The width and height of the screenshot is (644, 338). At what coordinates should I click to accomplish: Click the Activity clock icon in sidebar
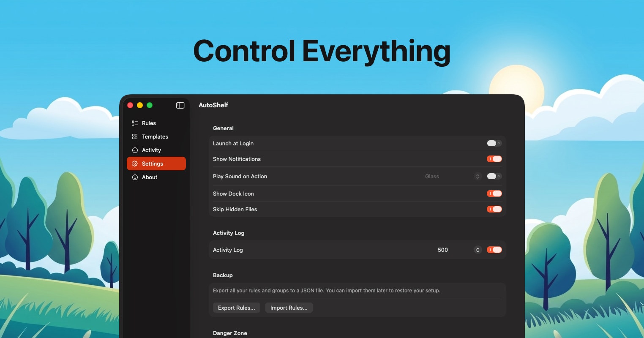click(135, 150)
